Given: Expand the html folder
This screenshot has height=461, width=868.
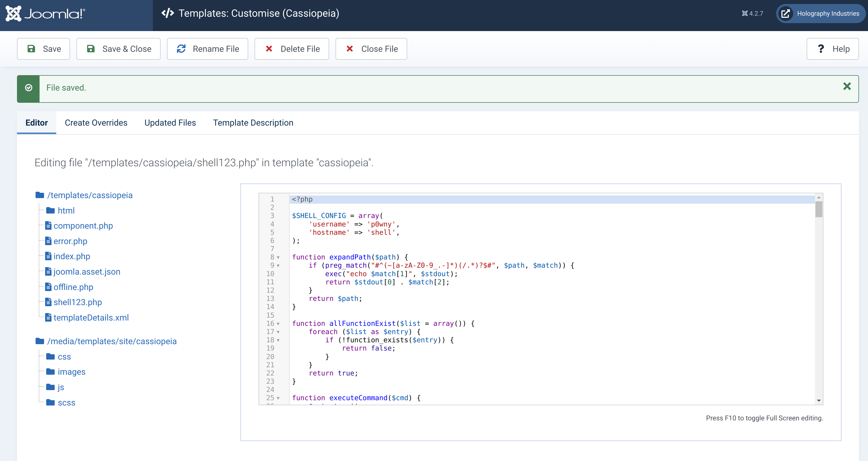Looking at the screenshot, I should click(66, 211).
